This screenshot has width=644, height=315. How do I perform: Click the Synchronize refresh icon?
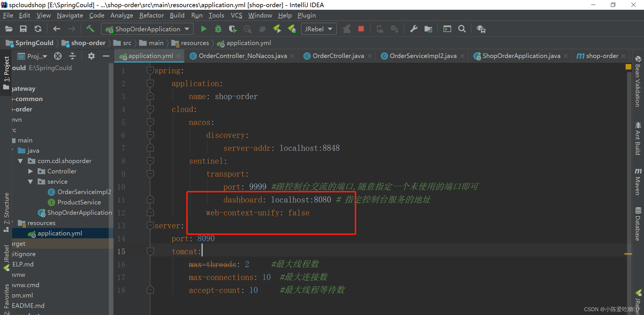coord(38,29)
